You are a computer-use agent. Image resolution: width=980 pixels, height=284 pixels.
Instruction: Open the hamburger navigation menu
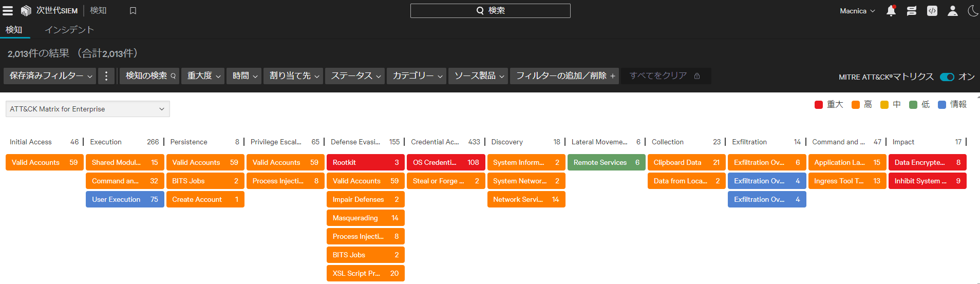point(8,11)
